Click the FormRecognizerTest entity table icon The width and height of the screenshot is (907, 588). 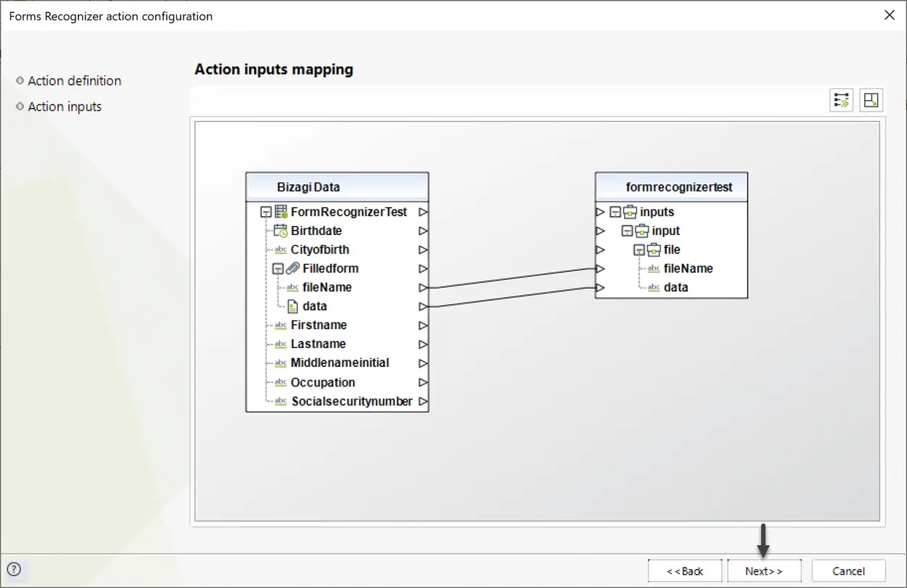(282, 212)
